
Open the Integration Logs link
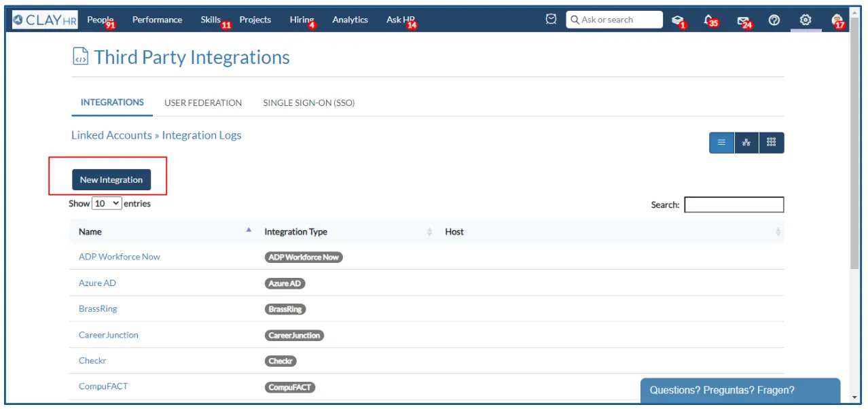click(202, 135)
